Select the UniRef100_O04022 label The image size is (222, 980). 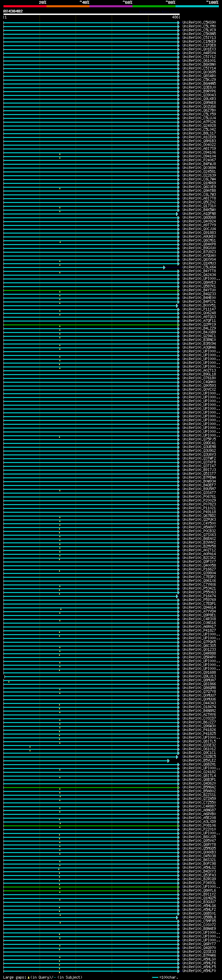199,145
